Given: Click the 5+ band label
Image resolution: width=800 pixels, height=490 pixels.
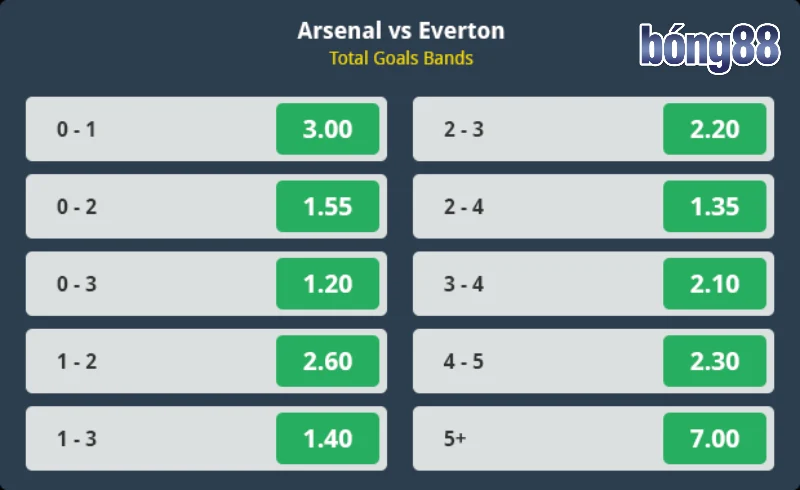Looking at the screenshot, I should (x=455, y=439).
